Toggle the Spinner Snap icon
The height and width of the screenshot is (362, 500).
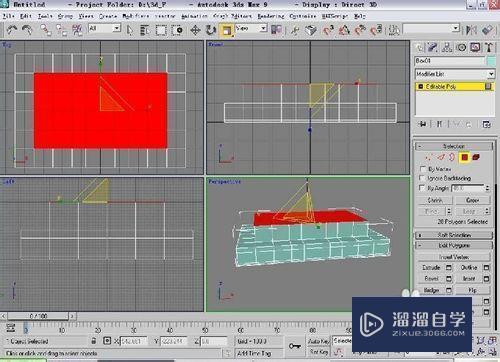tap(376, 30)
